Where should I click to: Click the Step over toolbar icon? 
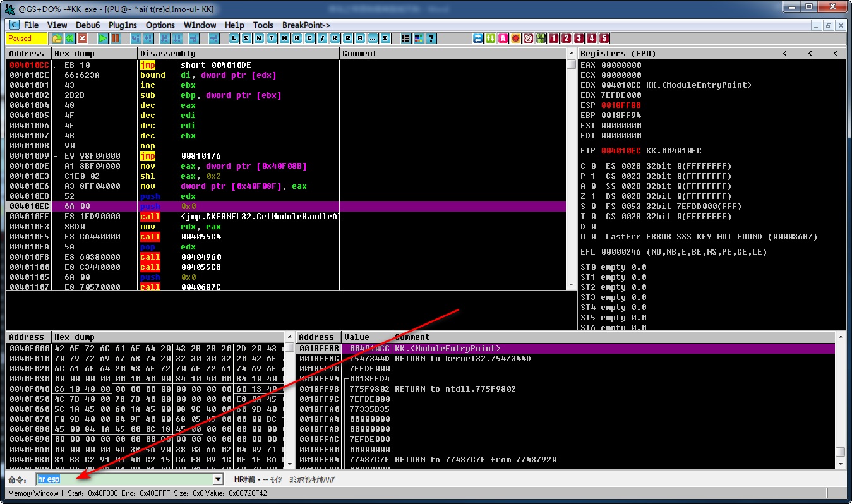click(x=148, y=39)
